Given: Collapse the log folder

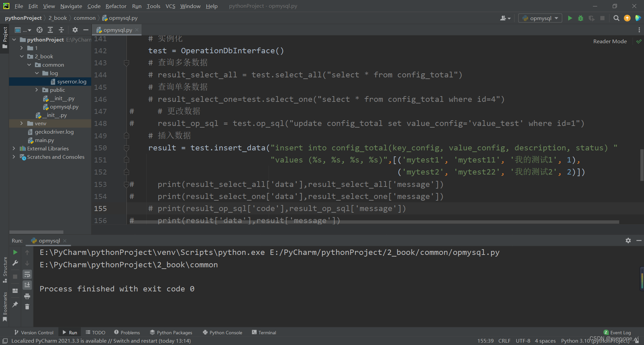Looking at the screenshot, I should pos(37,73).
